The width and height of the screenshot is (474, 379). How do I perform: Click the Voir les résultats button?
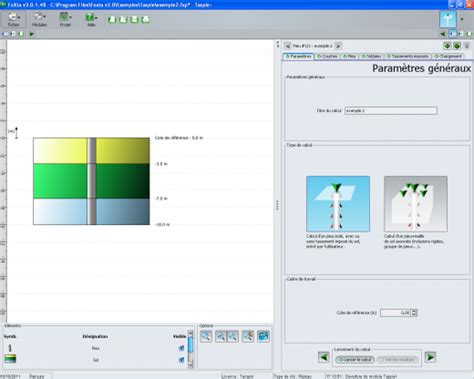398,360
